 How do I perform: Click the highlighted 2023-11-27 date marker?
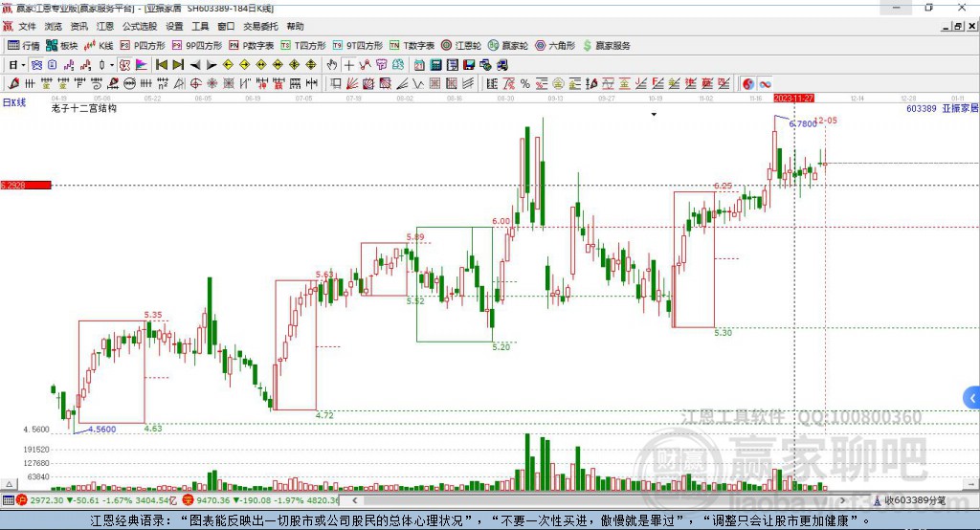tap(793, 99)
